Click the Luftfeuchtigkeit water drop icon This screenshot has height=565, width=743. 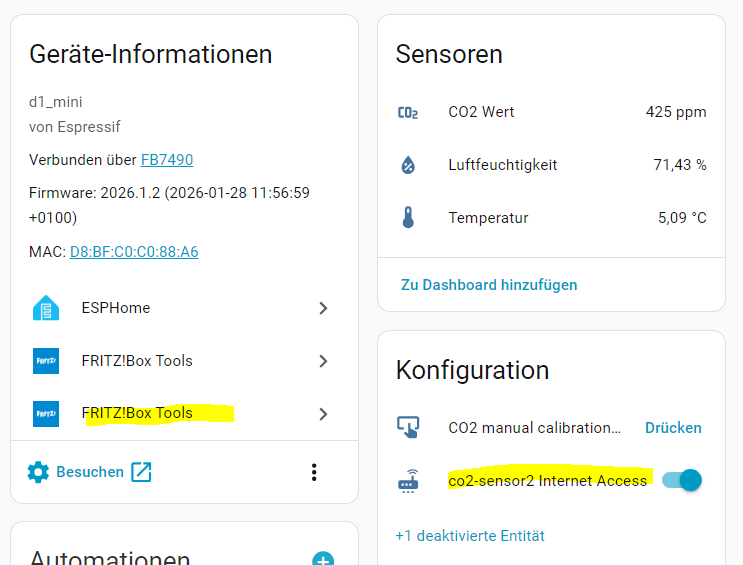[x=408, y=165]
